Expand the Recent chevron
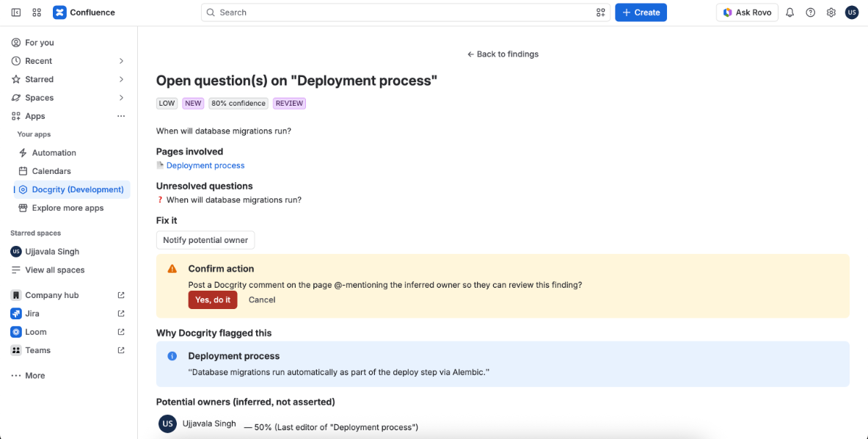Screen dimensions: 868x439 121,61
